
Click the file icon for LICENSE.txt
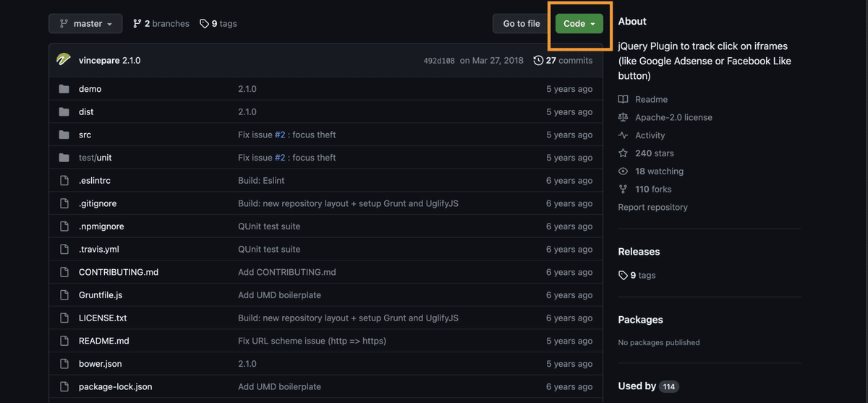tap(64, 318)
